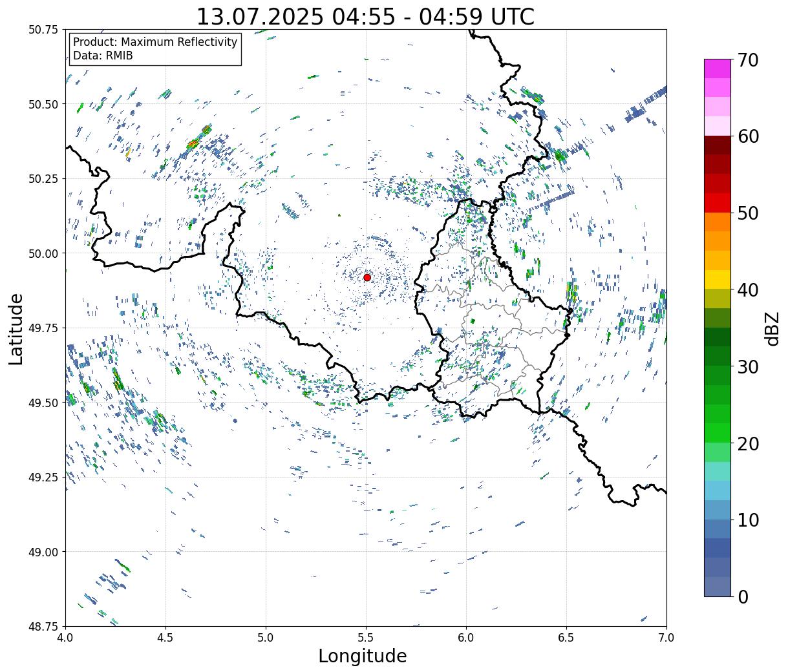The height and width of the screenshot is (672, 788).
Task: Click the colorbar tick label 30
Action: click(x=748, y=367)
